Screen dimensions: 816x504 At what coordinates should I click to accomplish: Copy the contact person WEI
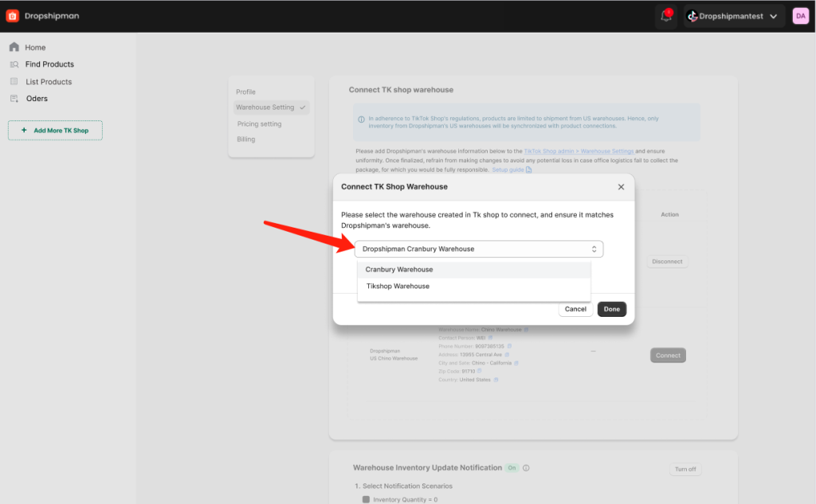click(x=490, y=338)
